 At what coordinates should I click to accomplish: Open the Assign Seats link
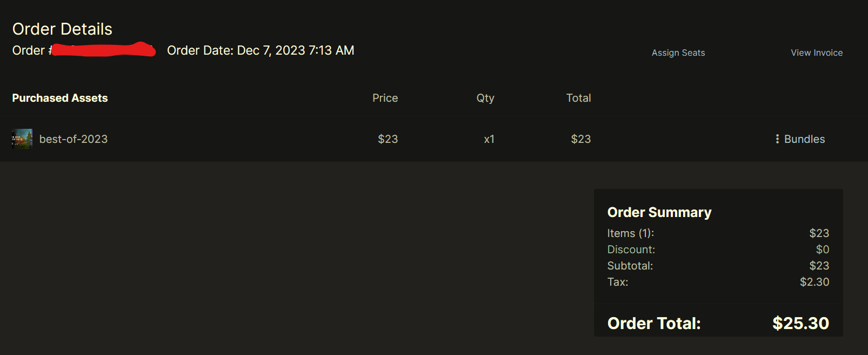(678, 52)
